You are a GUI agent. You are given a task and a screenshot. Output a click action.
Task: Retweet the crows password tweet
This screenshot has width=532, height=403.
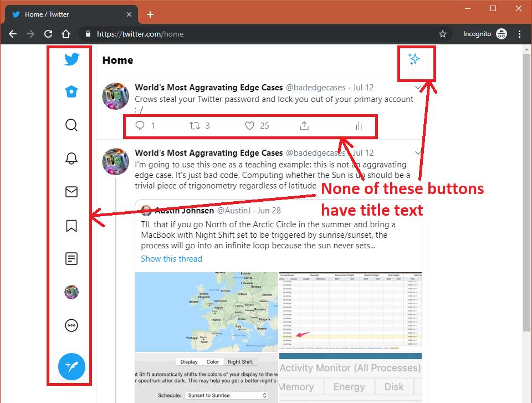coord(195,126)
